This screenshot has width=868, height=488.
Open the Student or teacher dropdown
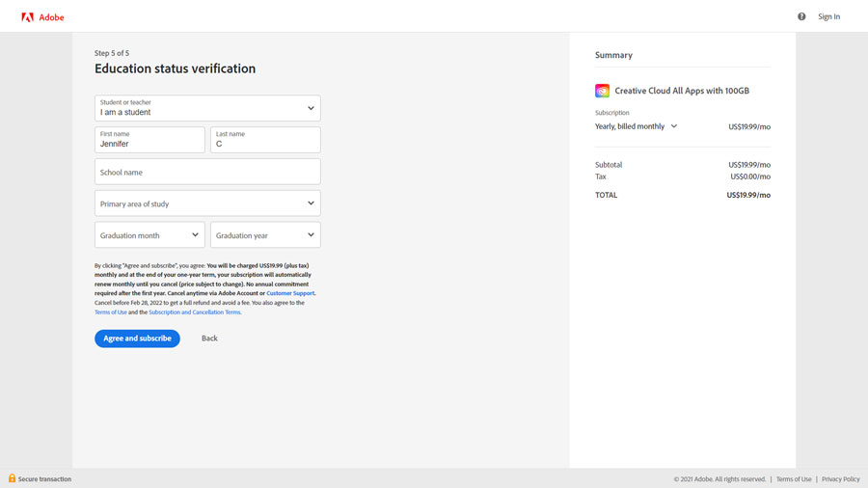click(207, 108)
